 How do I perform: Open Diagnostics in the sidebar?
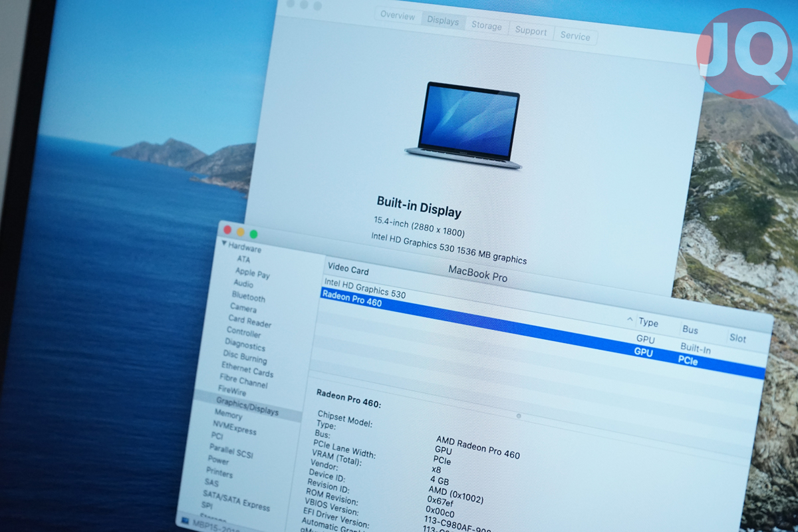[x=245, y=344]
